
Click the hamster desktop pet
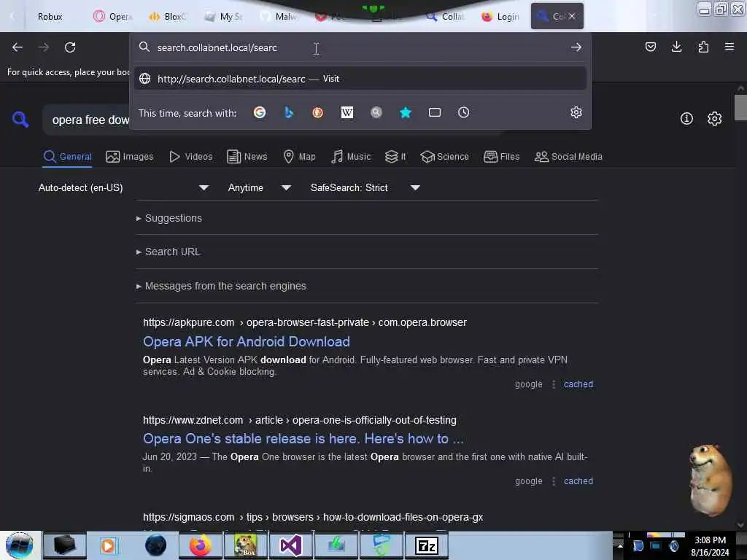[x=709, y=480]
